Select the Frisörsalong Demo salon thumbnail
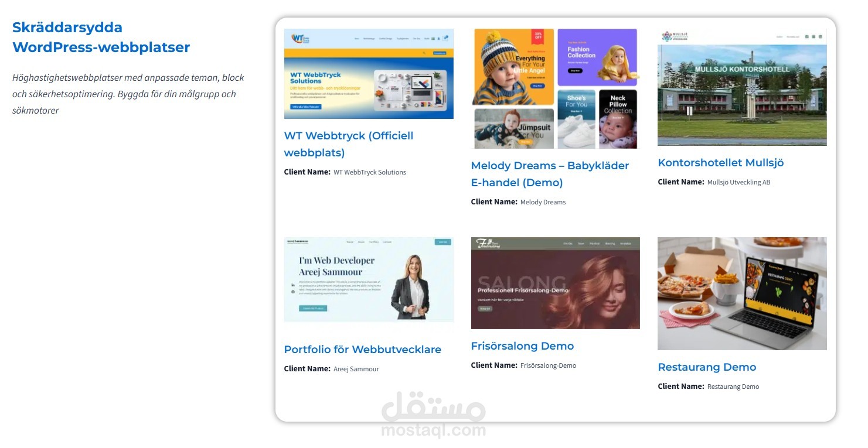The image size is (868, 448). tap(556, 283)
